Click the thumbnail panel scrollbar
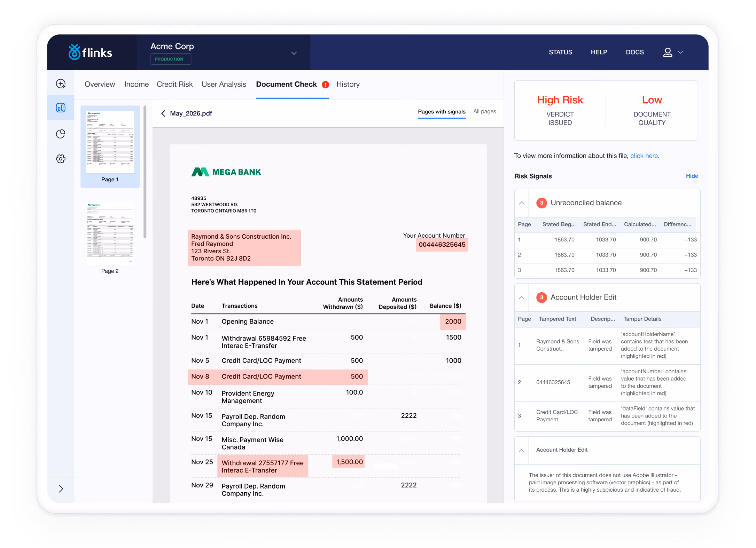The width and height of the screenshot is (756, 548). click(145, 172)
